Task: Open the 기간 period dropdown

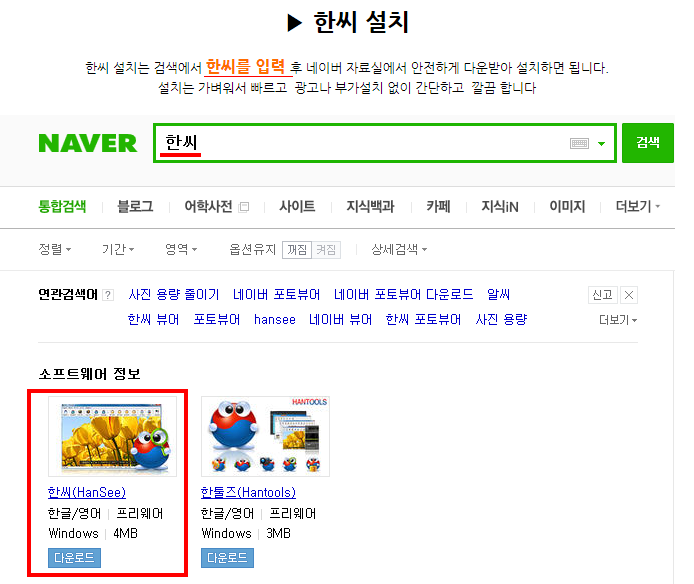Action: pyautogui.click(x=118, y=249)
